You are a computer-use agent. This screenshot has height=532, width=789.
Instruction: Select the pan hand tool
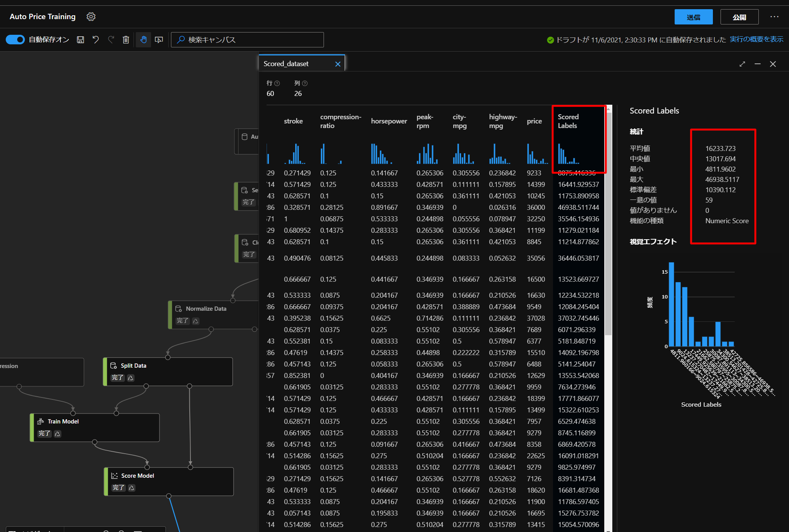(143, 40)
